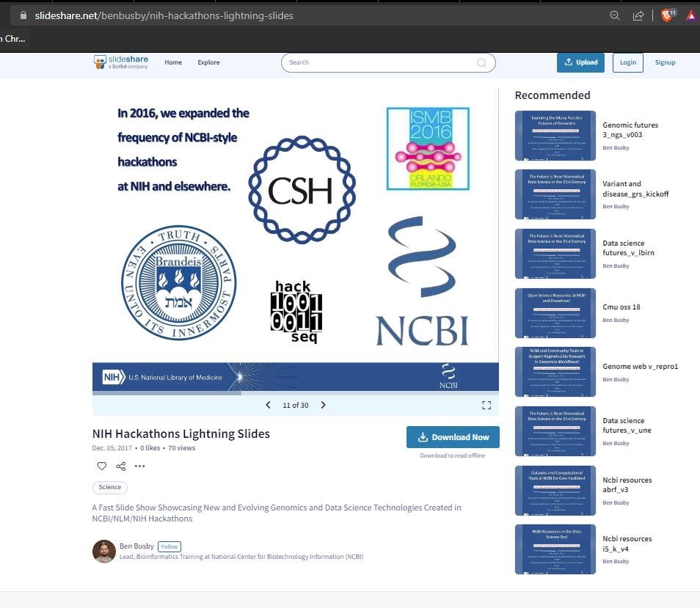Open the three-dots more options menu
The width and height of the screenshot is (700, 608).
pos(139,466)
